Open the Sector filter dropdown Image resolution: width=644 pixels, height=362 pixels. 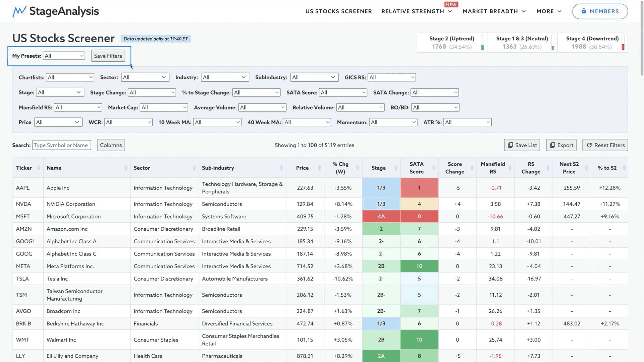point(145,77)
